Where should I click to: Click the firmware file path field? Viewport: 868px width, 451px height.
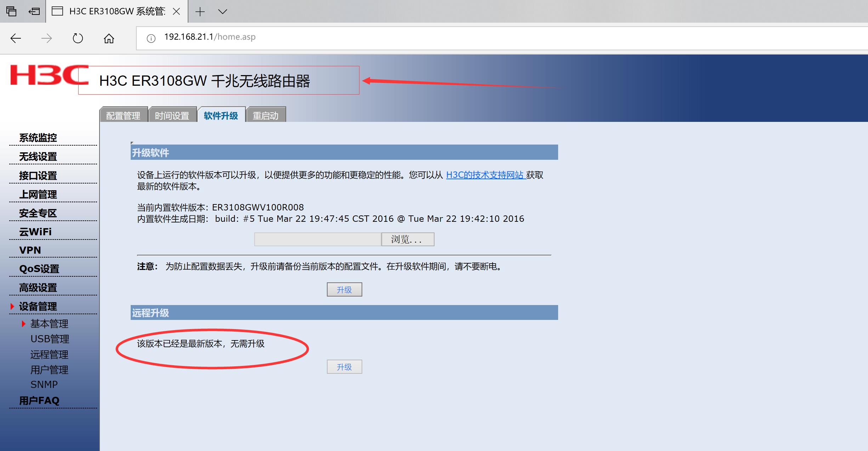coord(317,239)
